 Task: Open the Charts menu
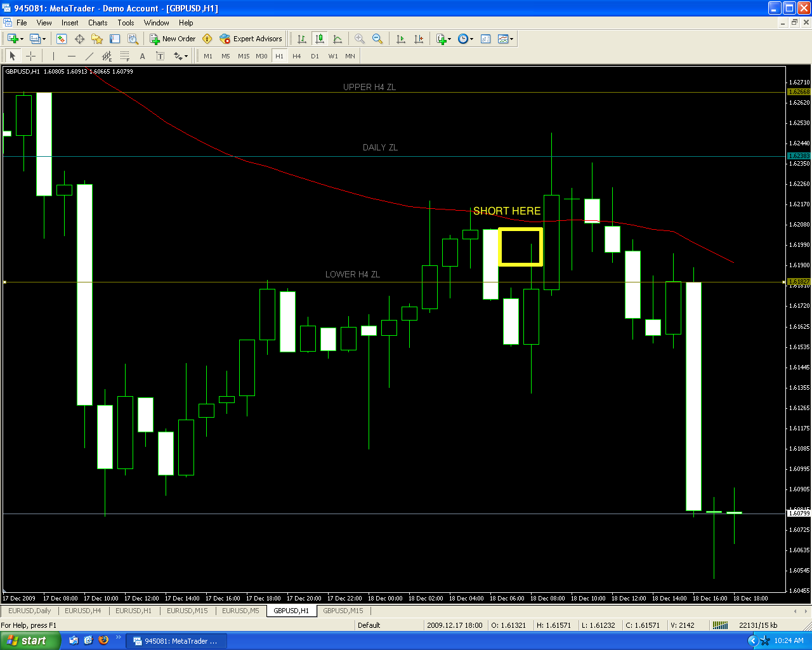[x=98, y=23]
